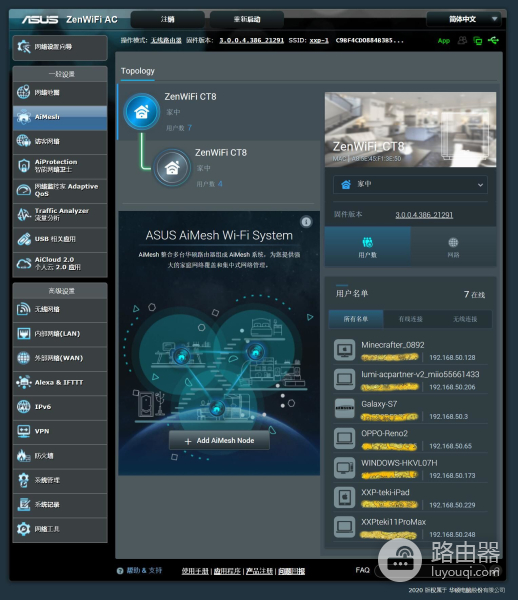Click the Logout (注销) button

point(168,19)
